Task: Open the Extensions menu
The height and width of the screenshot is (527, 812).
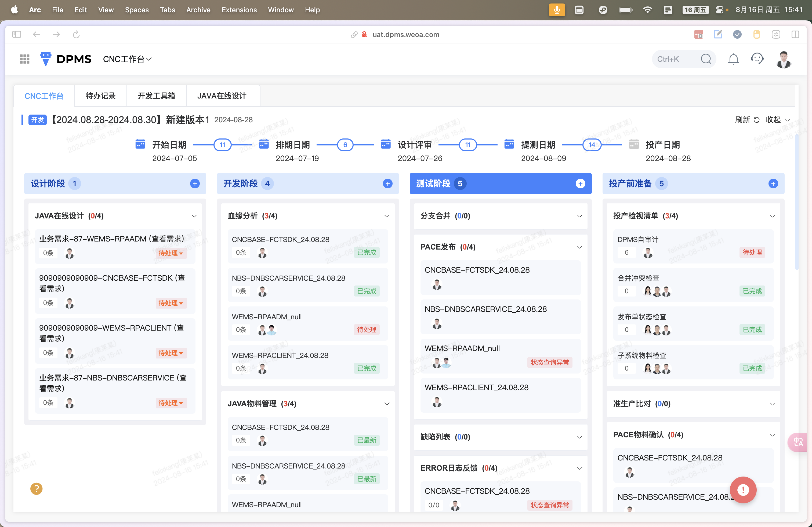Action: (x=239, y=10)
